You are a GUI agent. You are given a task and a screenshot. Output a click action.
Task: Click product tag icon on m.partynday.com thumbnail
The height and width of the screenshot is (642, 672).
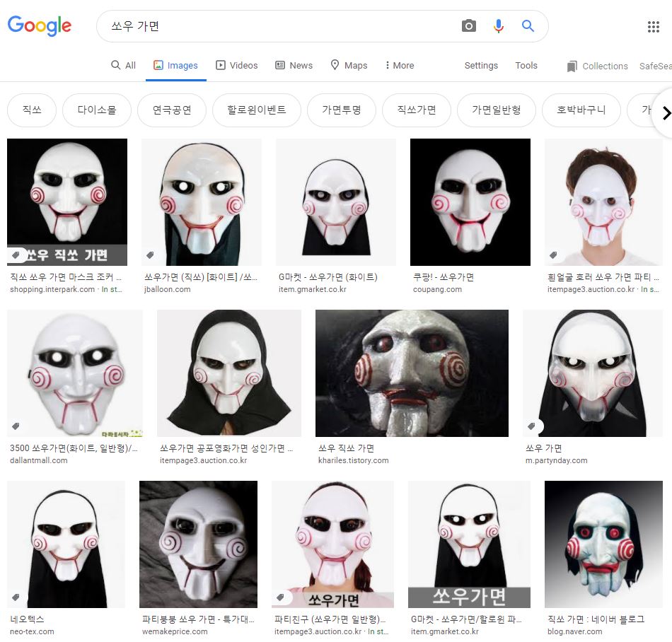(x=531, y=426)
